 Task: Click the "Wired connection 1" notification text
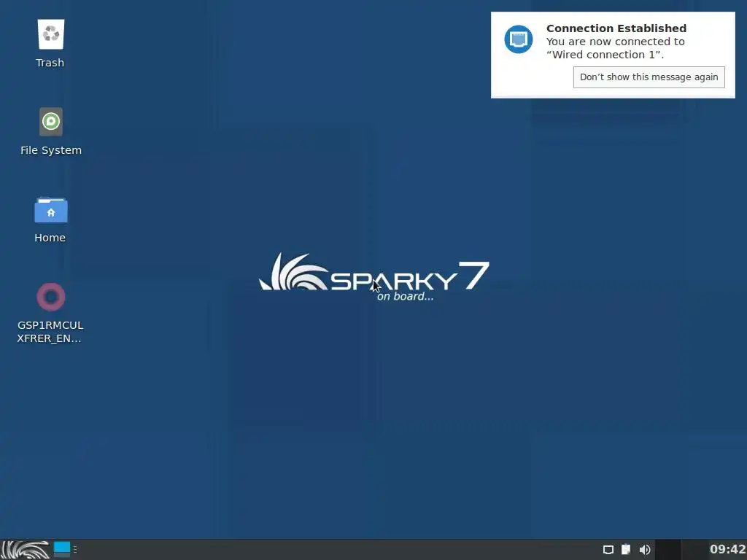click(605, 55)
